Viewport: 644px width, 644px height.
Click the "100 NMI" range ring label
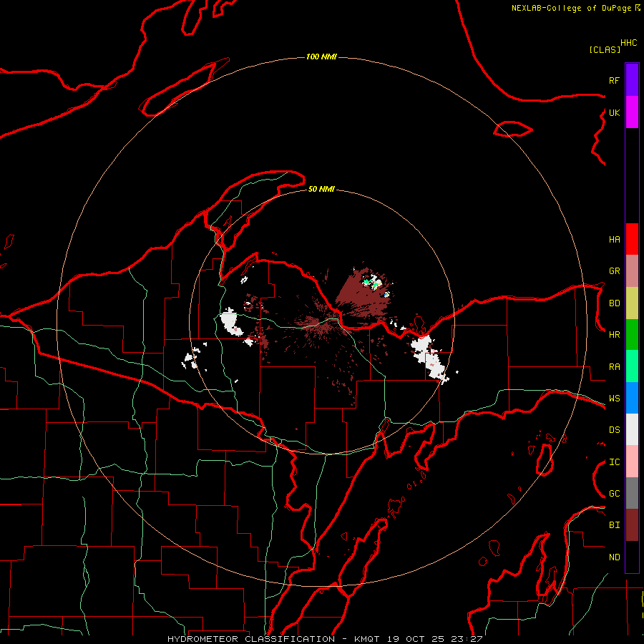pos(321,57)
